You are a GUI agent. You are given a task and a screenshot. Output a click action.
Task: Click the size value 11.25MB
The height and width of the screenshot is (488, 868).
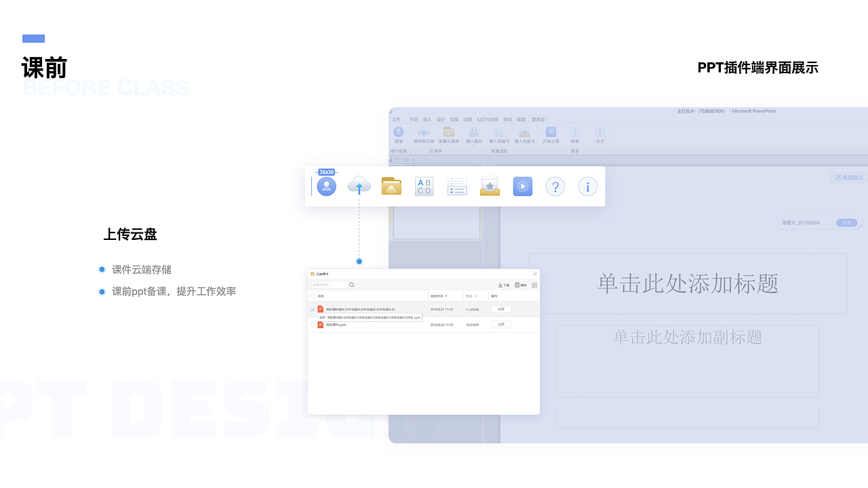(x=473, y=309)
